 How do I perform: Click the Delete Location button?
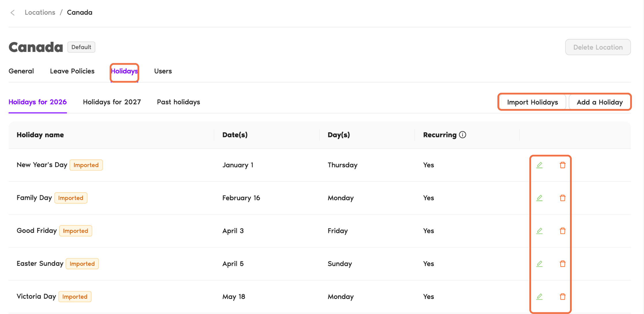[x=598, y=47]
